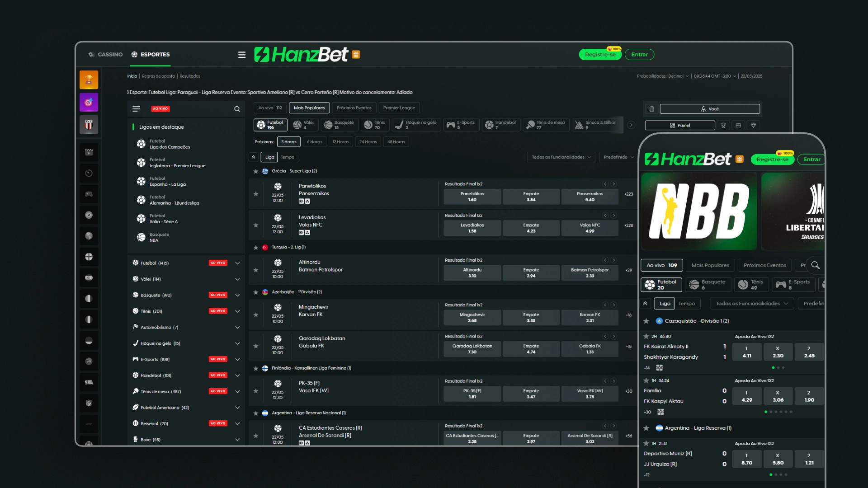
Task: Click the desktop Registre-se button
Action: (x=600, y=55)
